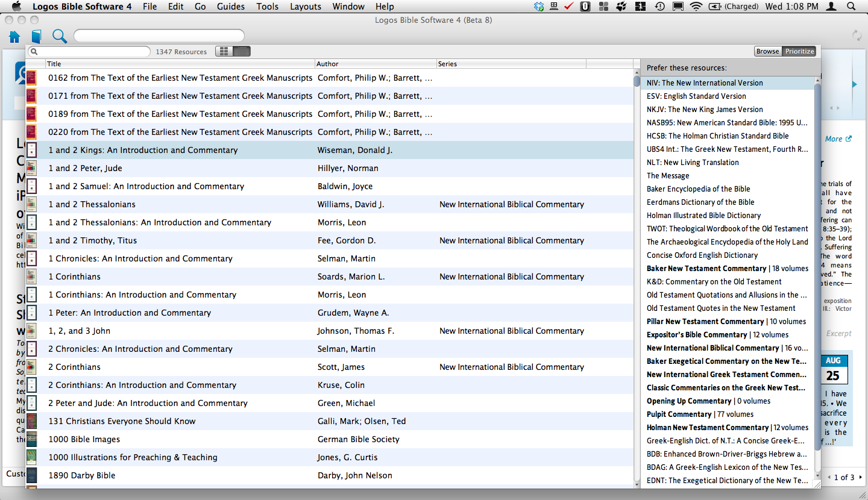This screenshot has width=868, height=500.
Task: Switch library to cover tile view
Action: click(x=224, y=51)
